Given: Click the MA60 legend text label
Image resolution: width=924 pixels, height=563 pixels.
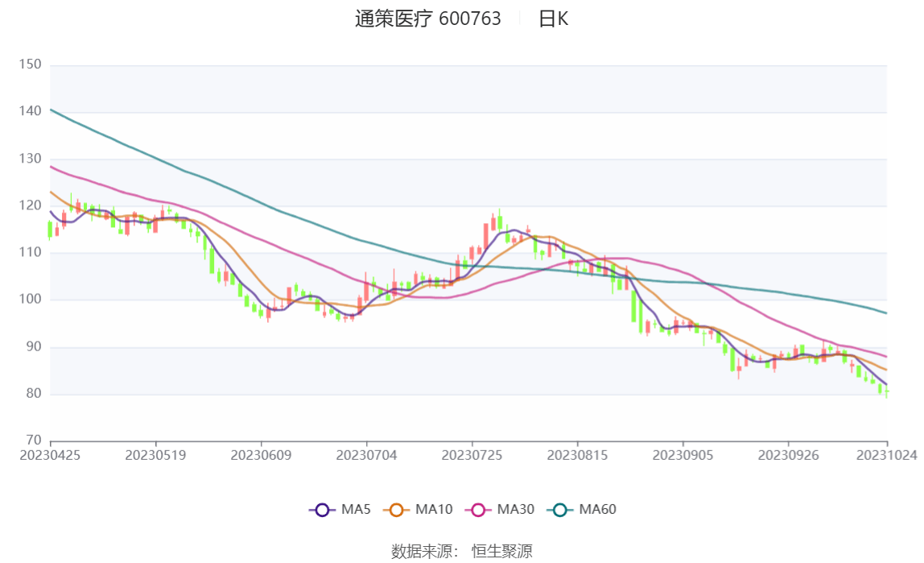Looking at the screenshot, I should coord(597,510).
